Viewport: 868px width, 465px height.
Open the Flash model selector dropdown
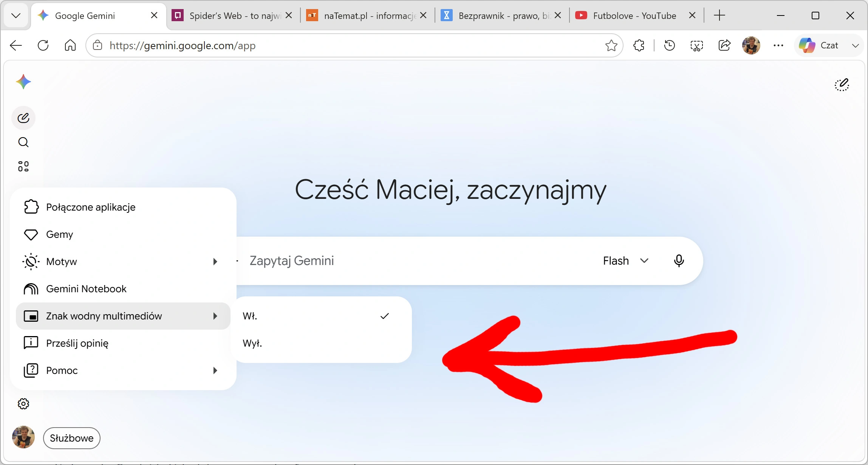click(626, 261)
